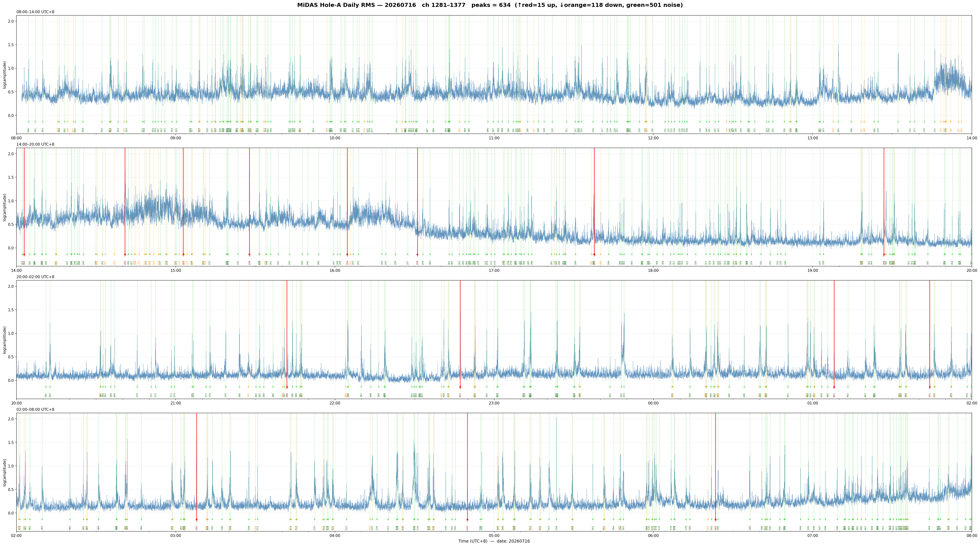Image resolution: width=980 pixels, height=546 pixels.
Task: Select the red peak 543 marker arrow
Action: tap(467, 519)
